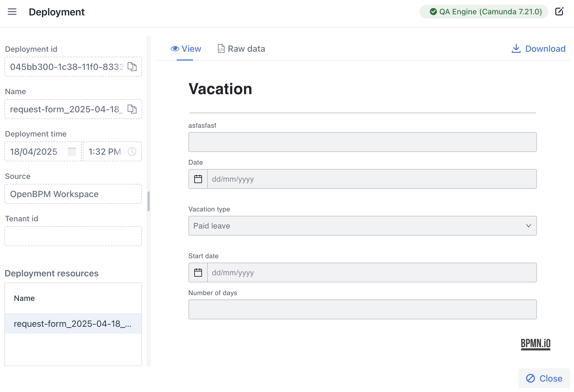Switch to the View tab

point(186,49)
